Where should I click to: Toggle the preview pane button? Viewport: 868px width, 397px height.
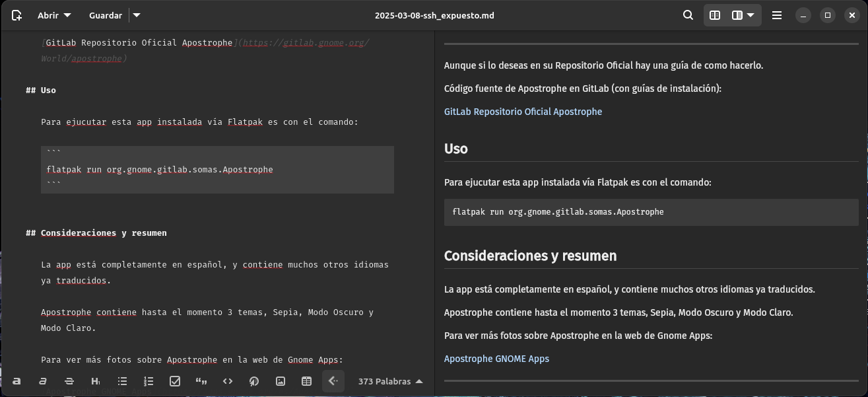point(715,15)
